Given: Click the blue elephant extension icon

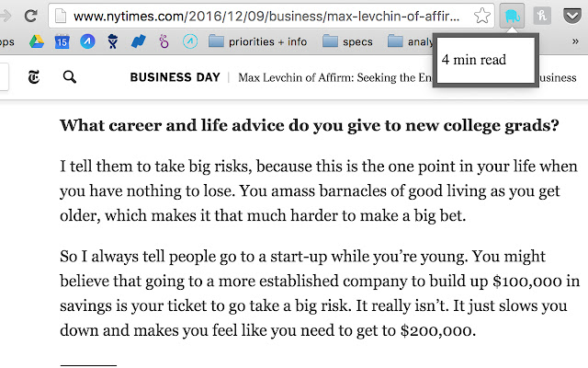Looking at the screenshot, I should coord(512,17).
